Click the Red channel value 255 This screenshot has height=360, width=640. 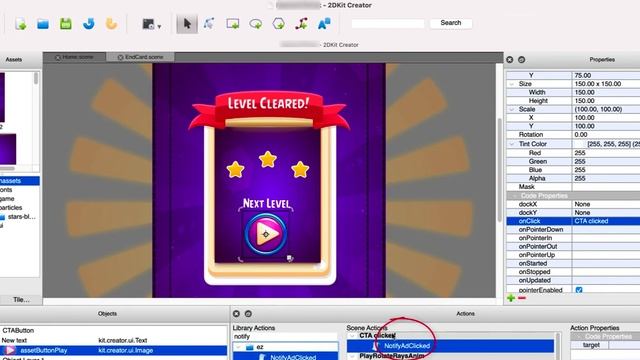606,153
